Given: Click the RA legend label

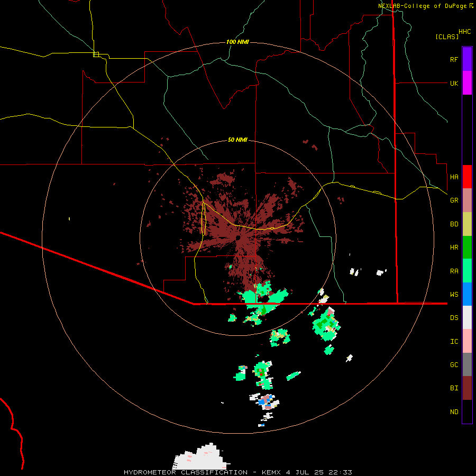Looking at the screenshot, I should [454, 271].
